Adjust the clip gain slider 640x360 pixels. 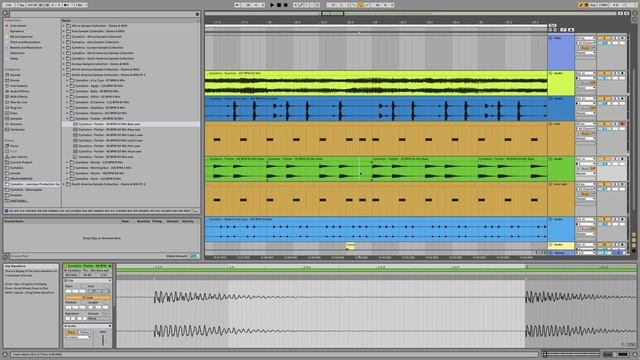[x=103, y=340]
